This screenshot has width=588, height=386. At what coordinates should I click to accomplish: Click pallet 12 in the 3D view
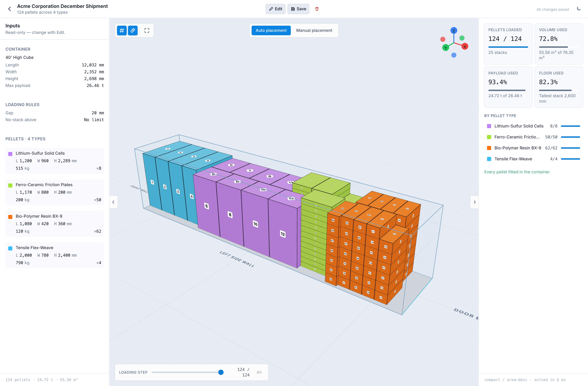click(x=283, y=234)
